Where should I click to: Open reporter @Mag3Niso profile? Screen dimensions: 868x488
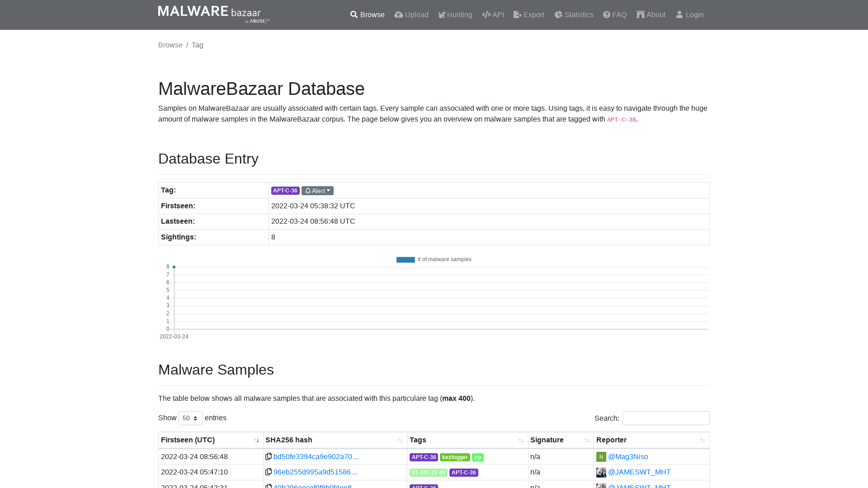(x=628, y=457)
